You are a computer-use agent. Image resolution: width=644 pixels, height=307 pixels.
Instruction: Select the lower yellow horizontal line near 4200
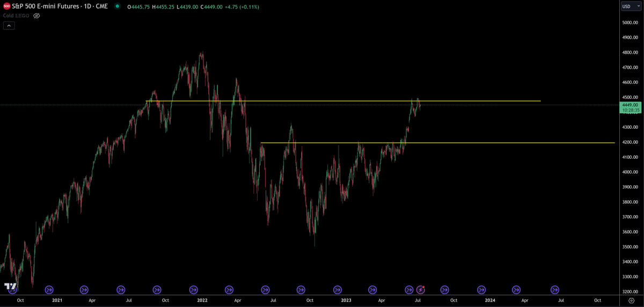tap(437, 143)
